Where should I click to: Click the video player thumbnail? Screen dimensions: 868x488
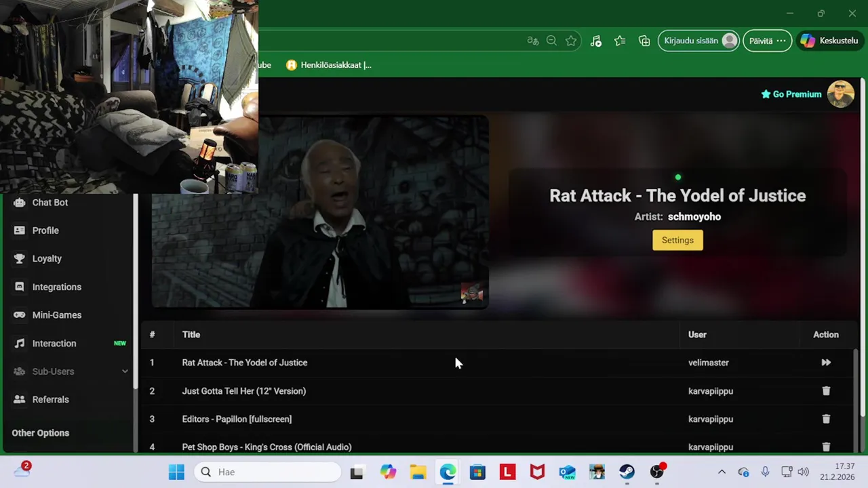pyautogui.click(x=319, y=212)
